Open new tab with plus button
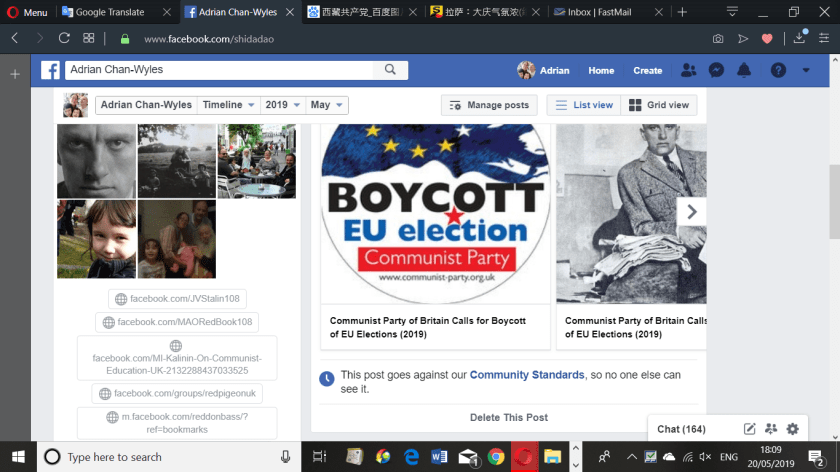 (682, 12)
